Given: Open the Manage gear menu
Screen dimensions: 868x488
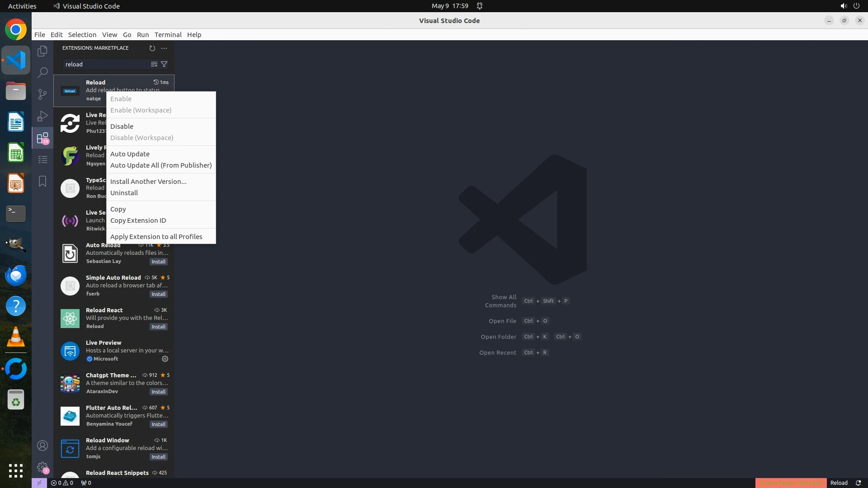Looking at the screenshot, I should coord(42,467).
